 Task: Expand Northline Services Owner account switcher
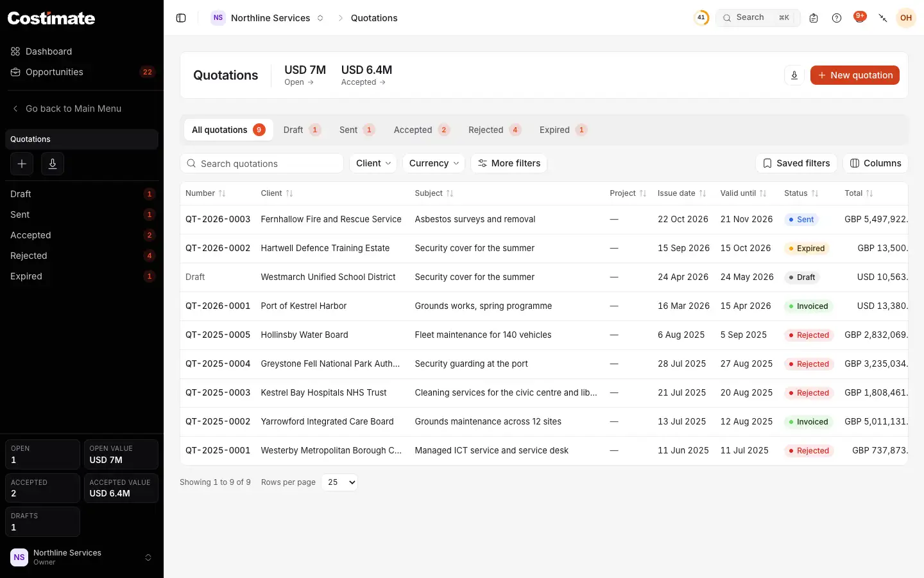point(81,557)
